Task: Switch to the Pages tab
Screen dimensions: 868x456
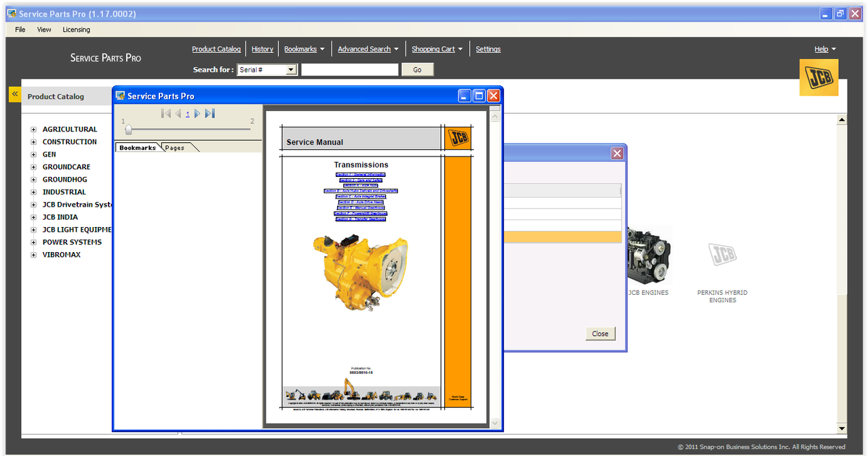Action: pos(175,147)
